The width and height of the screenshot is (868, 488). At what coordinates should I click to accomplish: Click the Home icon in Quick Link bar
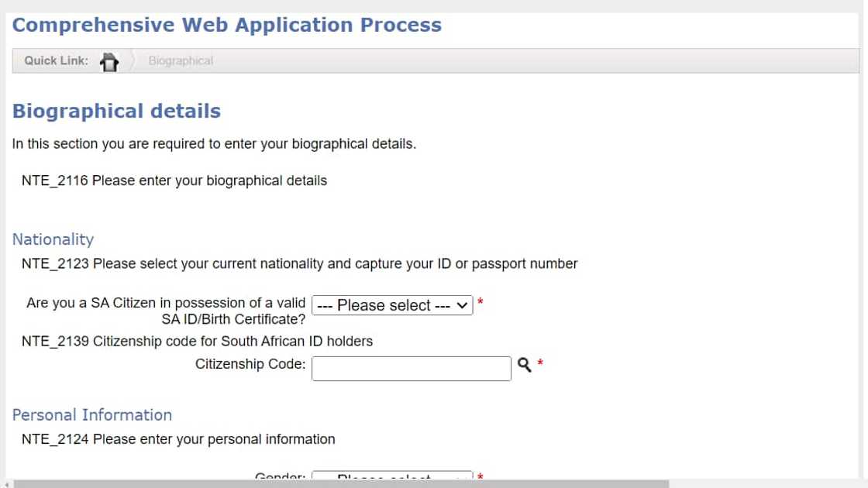point(109,61)
